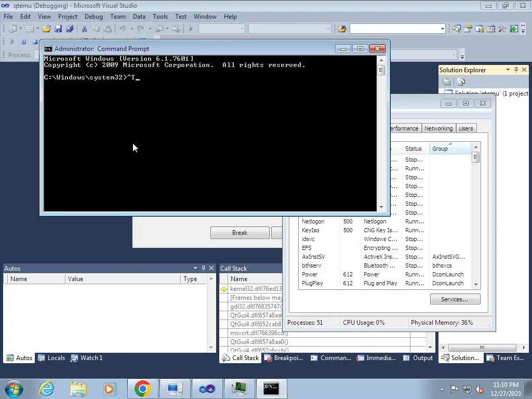
Task: Open Internet Explorer from the taskbar
Action: (x=46, y=389)
